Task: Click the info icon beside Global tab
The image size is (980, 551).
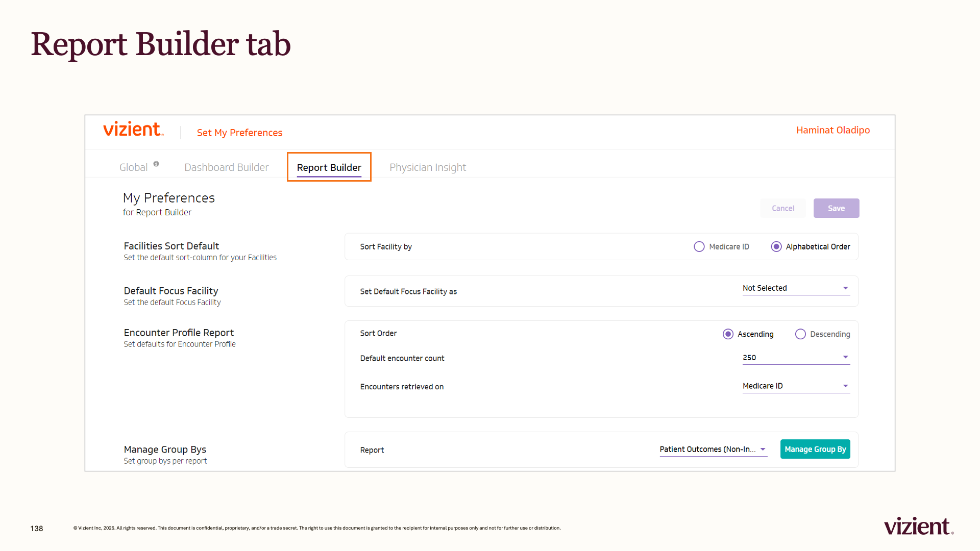Action: (x=156, y=164)
